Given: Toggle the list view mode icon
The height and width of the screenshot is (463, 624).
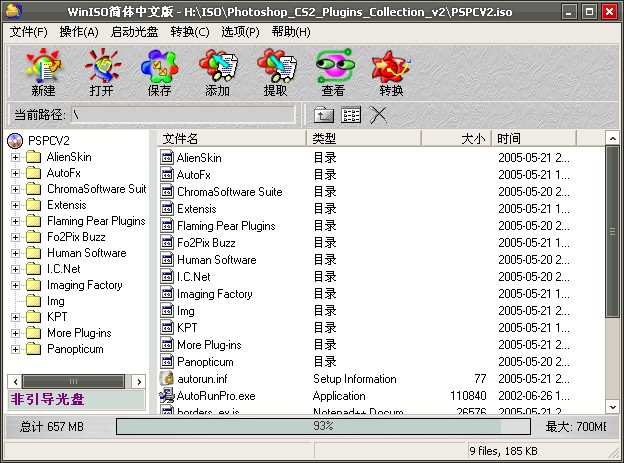Looking at the screenshot, I should pos(351,115).
